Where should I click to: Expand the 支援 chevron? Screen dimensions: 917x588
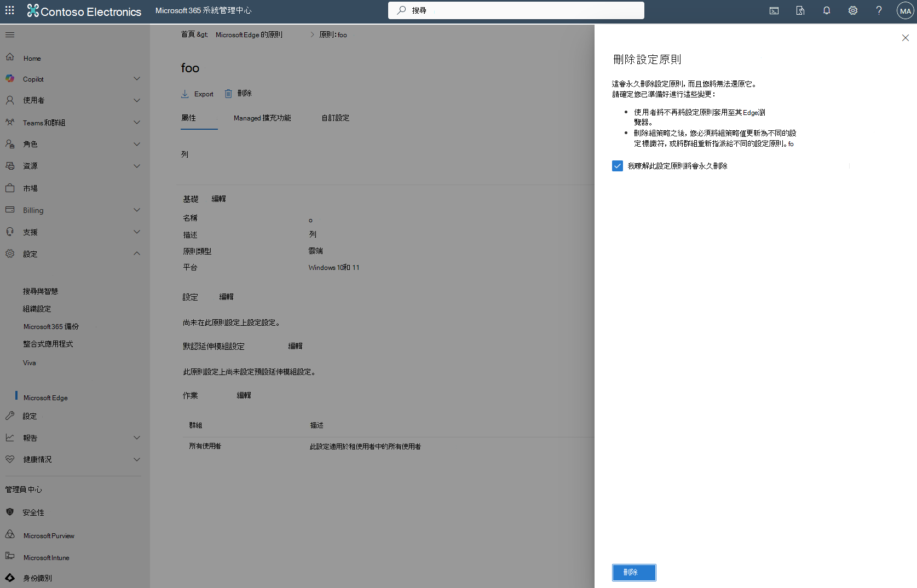[x=137, y=232]
